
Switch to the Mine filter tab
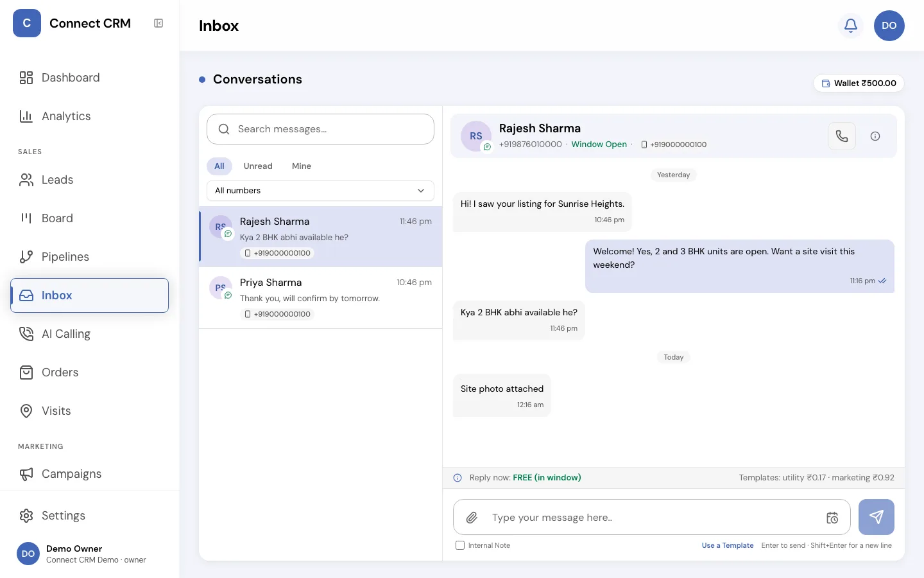302,166
